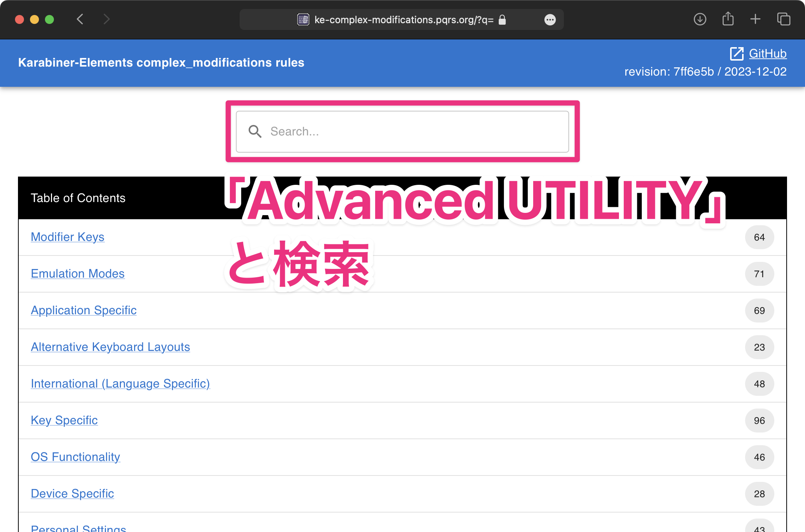Click the Safari forward arrow
The height and width of the screenshot is (532, 805).
pyautogui.click(x=106, y=19)
